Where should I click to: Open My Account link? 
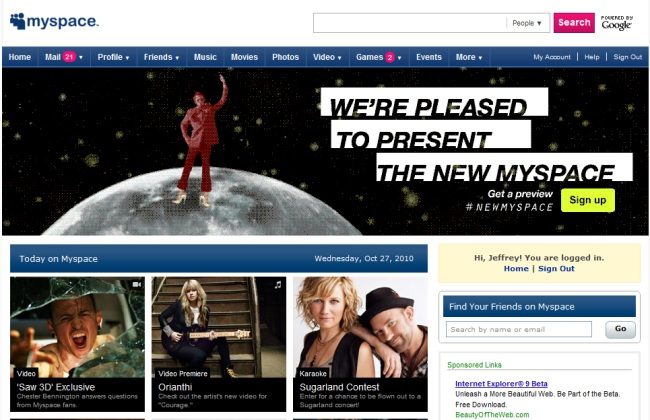(552, 57)
